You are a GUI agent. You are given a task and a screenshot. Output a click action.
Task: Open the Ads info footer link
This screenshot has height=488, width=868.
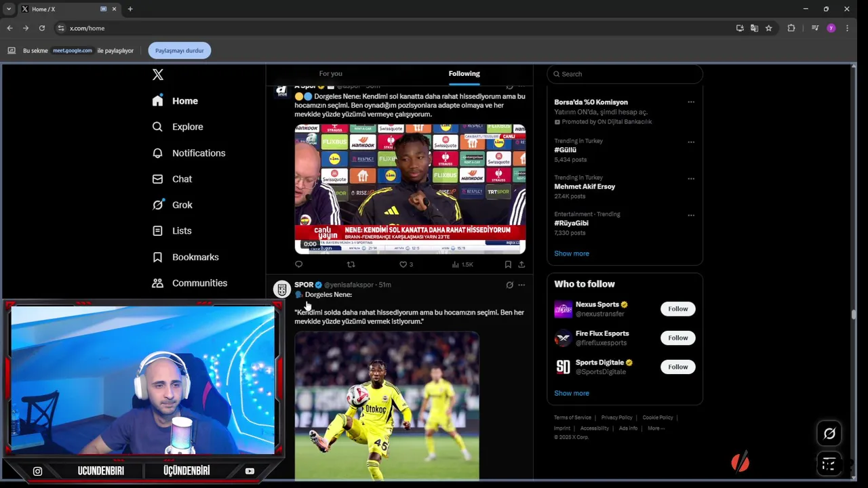point(628,428)
